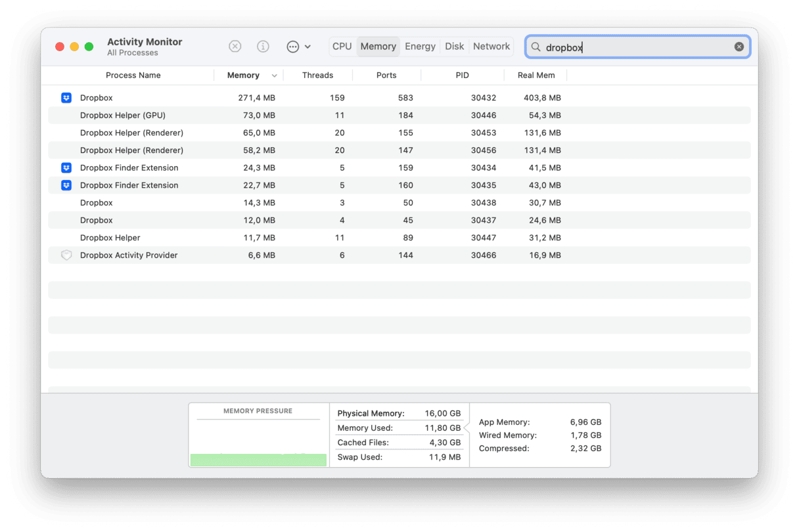Expand the More options dropdown chevron
Viewport: 799px width, 532px height.
point(308,47)
